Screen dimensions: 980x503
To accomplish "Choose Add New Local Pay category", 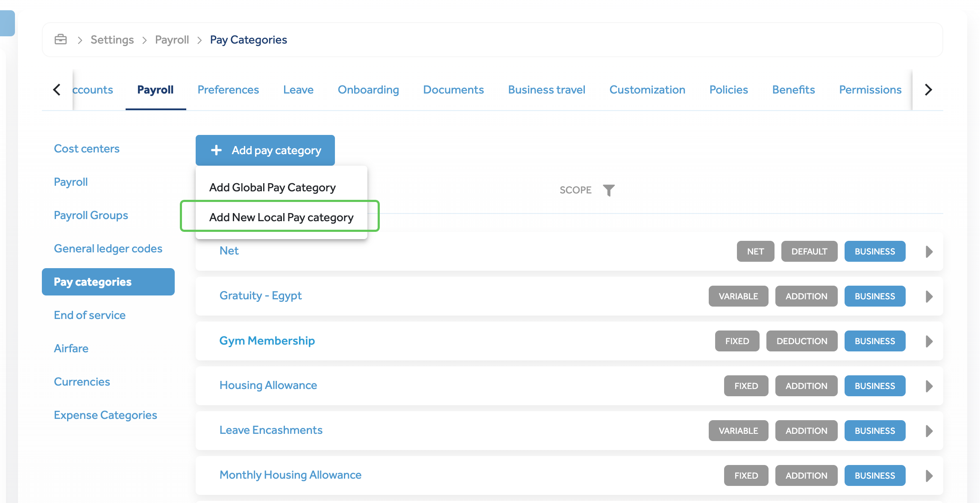I will pos(281,217).
